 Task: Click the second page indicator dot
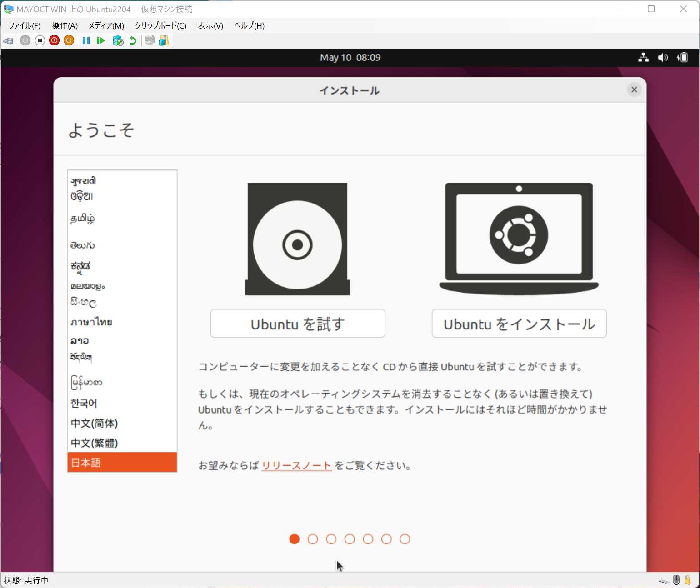tap(313, 539)
